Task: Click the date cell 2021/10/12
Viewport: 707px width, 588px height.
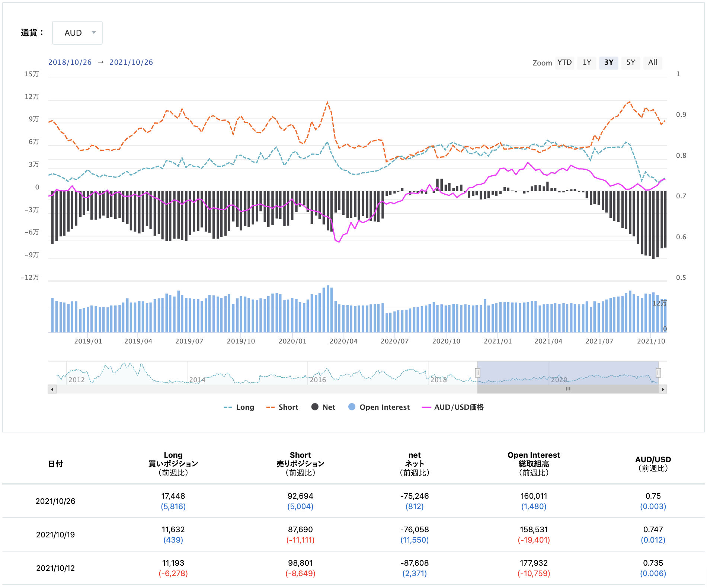Action: point(55,568)
